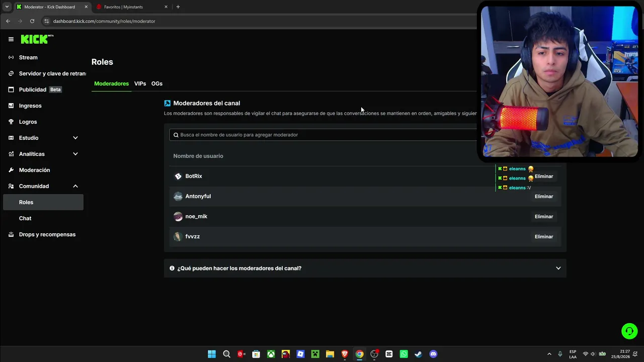This screenshot has width=644, height=362.
Task: Reload the page with the browser refresh button
Action: (32, 21)
